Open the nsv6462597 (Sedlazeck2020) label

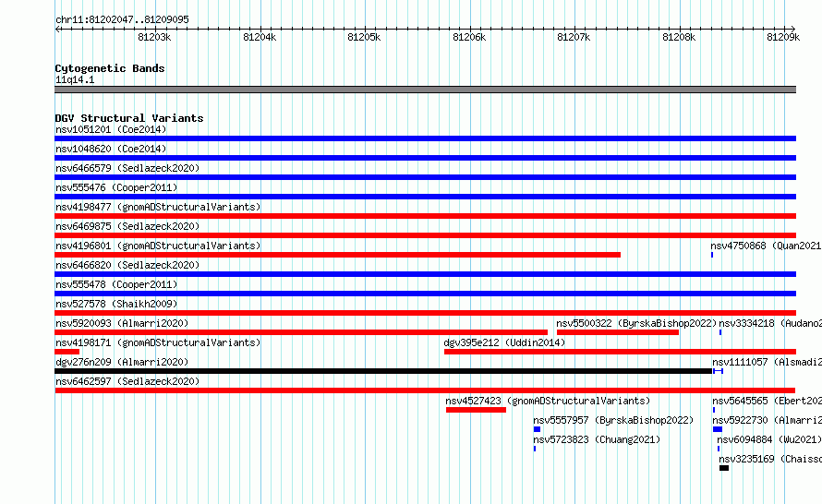pos(127,381)
